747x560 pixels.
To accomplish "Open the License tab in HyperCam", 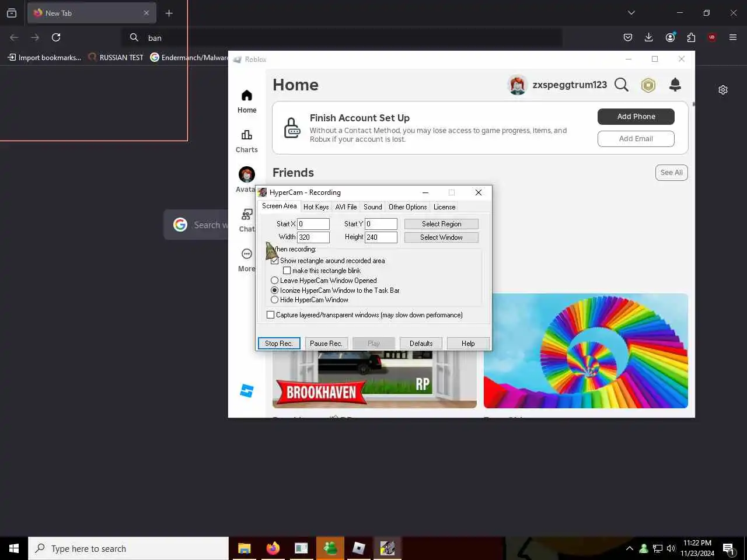I will (444, 207).
